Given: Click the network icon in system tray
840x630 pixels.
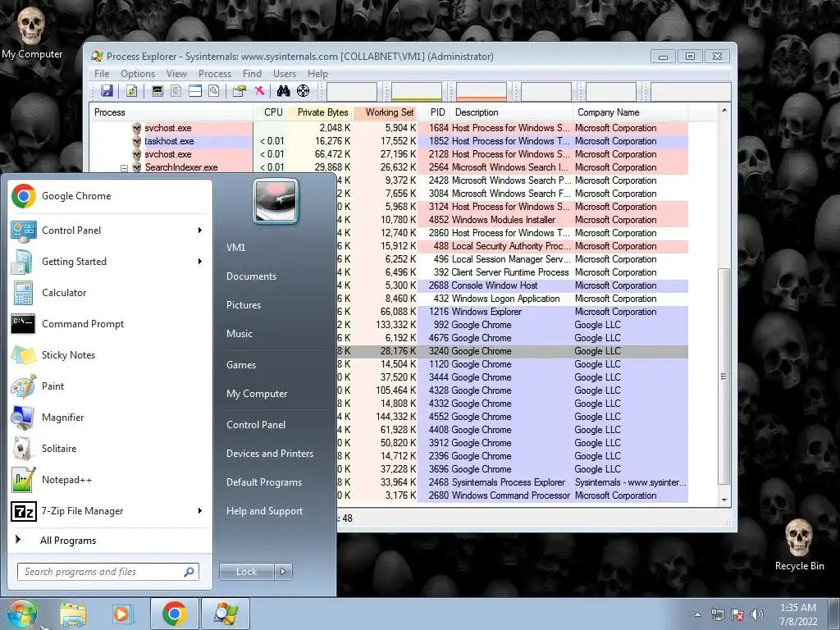Looking at the screenshot, I should pos(717,614).
